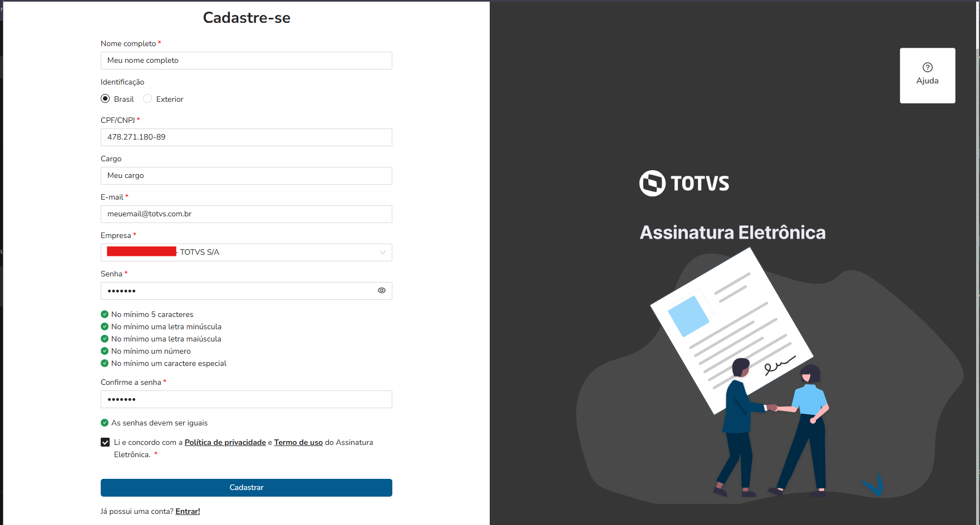Click the 'Identificação' label
The width and height of the screenshot is (980, 525).
[x=122, y=82]
